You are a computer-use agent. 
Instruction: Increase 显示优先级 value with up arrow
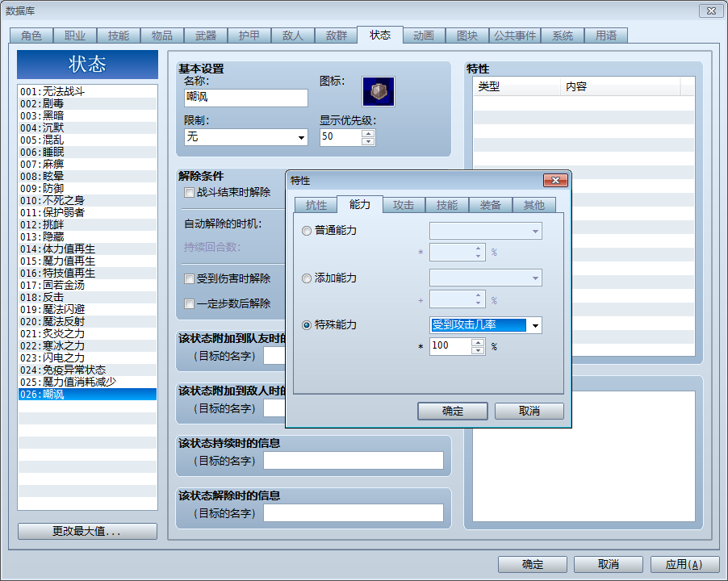tap(368, 133)
